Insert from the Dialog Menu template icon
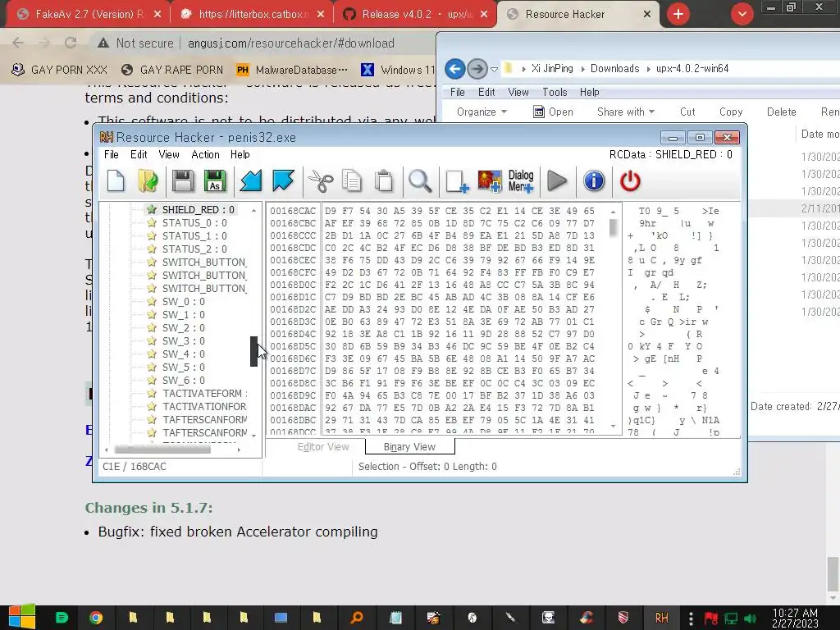The image size is (840, 630). 521,181
